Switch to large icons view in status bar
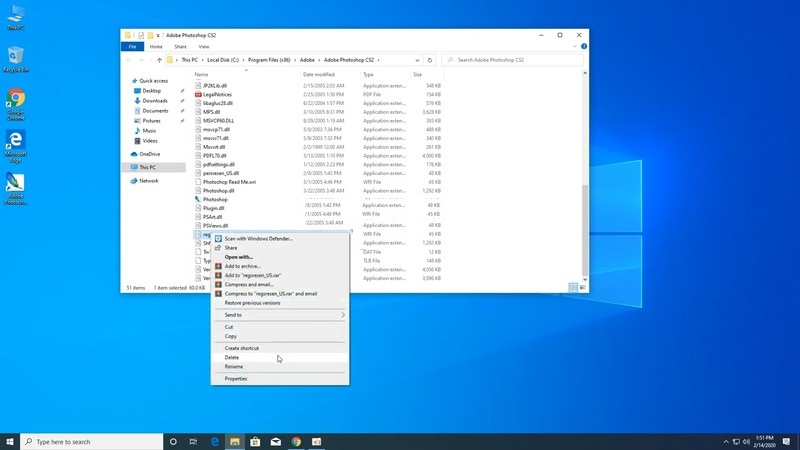 583,287
